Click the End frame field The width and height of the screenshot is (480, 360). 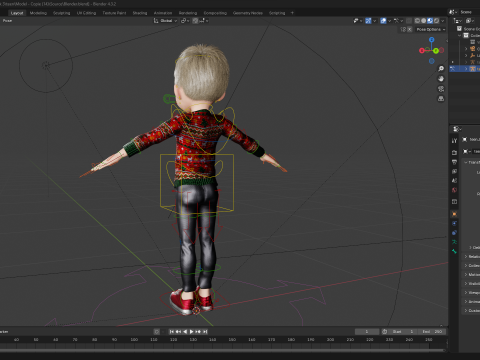coord(431,332)
